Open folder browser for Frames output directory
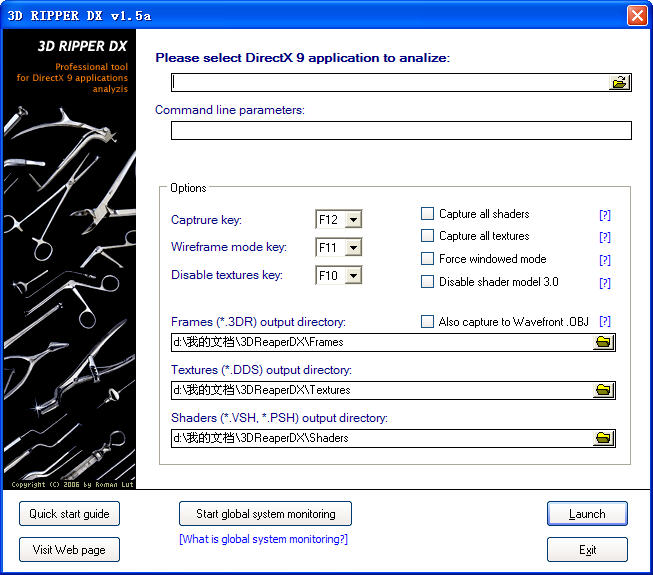The width and height of the screenshot is (653, 575). (x=603, y=343)
